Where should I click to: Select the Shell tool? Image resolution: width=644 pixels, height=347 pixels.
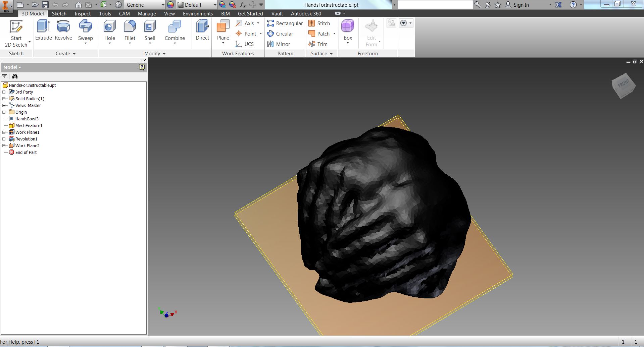[x=150, y=31]
